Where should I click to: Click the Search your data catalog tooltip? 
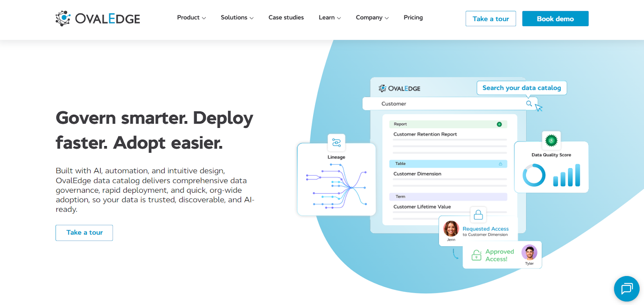[522, 88]
